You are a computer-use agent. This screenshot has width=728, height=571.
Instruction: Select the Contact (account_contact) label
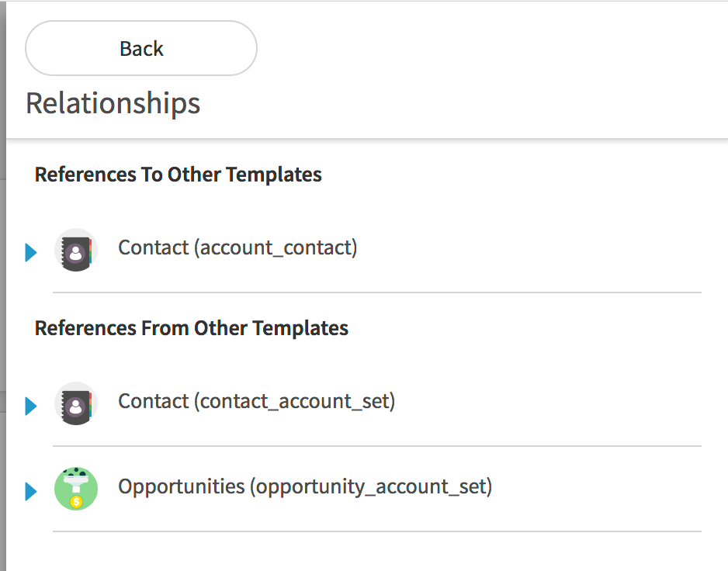237,247
